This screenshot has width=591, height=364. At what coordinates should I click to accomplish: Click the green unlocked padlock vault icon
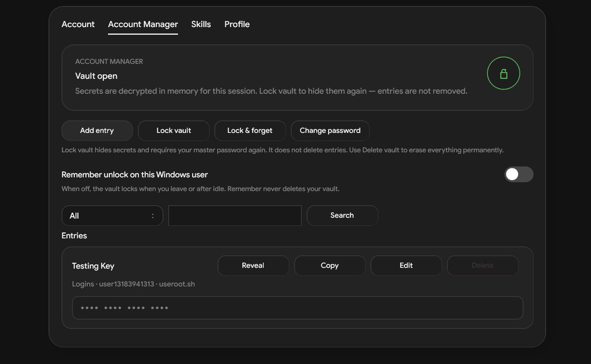point(503,73)
